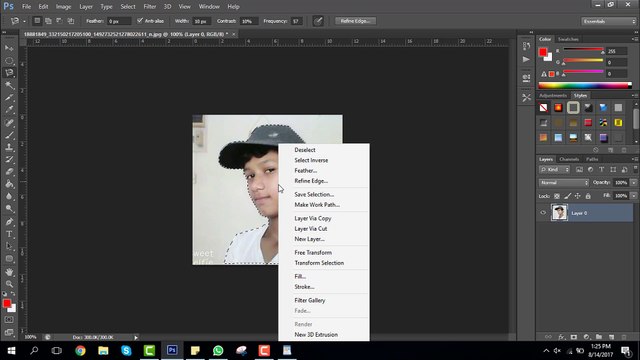Select the Move tool
This screenshot has width=640, height=360.
(x=9, y=48)
